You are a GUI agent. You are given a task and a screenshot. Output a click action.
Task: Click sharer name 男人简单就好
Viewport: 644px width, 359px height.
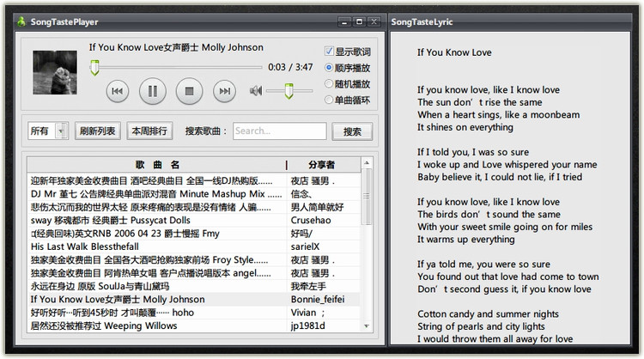(317, 207)
